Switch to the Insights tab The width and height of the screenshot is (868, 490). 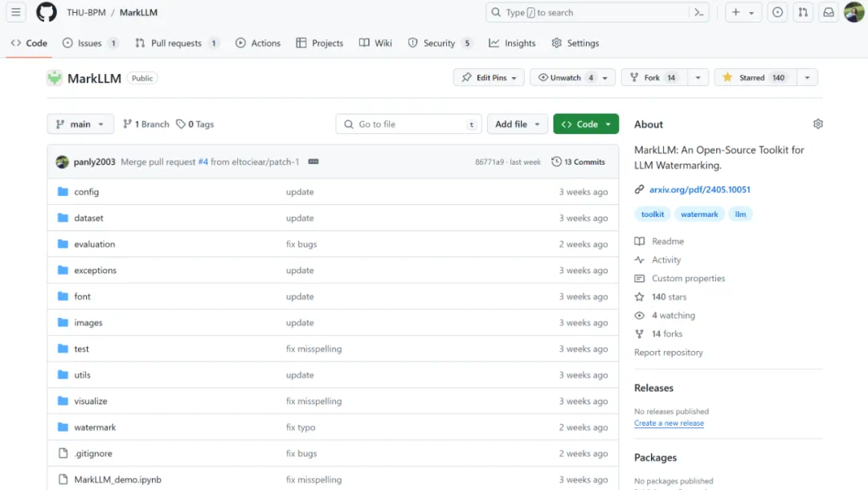click(x=512, y=43)
